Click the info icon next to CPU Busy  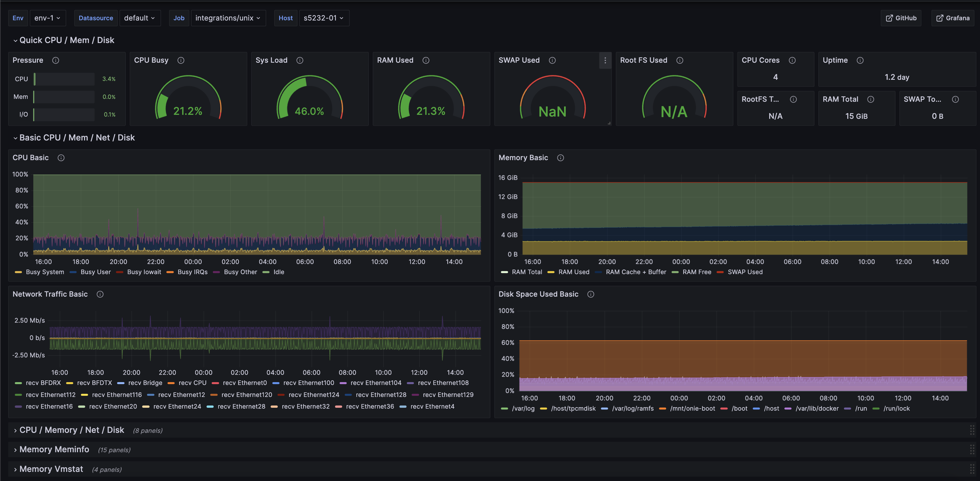point(181,60)
